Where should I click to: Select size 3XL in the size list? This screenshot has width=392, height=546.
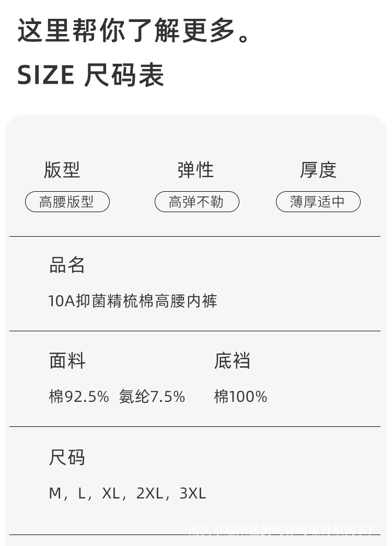click(192, 493)
